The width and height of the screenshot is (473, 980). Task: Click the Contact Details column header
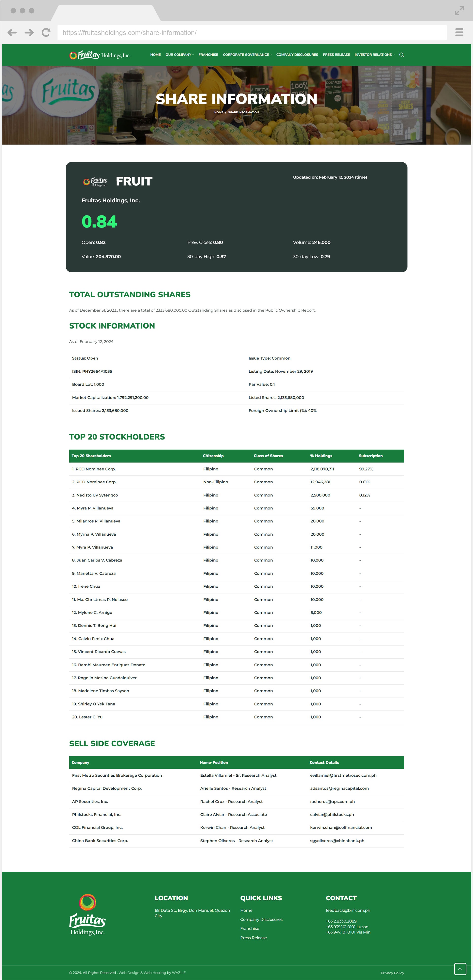coord(324,762)
